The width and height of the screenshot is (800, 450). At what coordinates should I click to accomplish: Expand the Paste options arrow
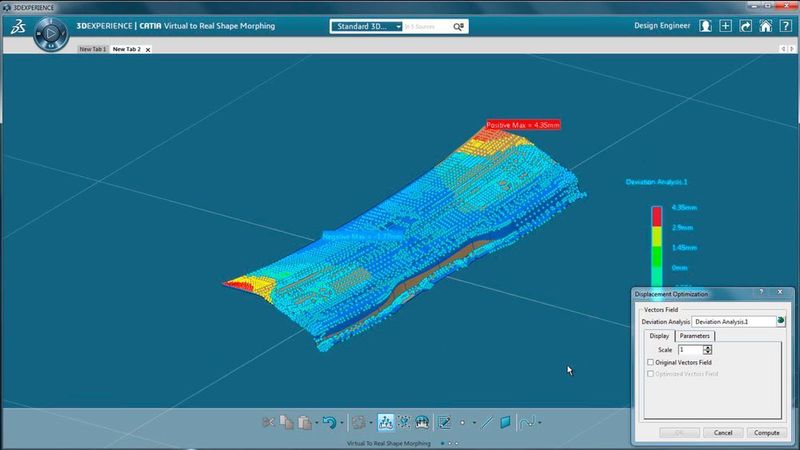pyautogui.click(x=317, y=422)
